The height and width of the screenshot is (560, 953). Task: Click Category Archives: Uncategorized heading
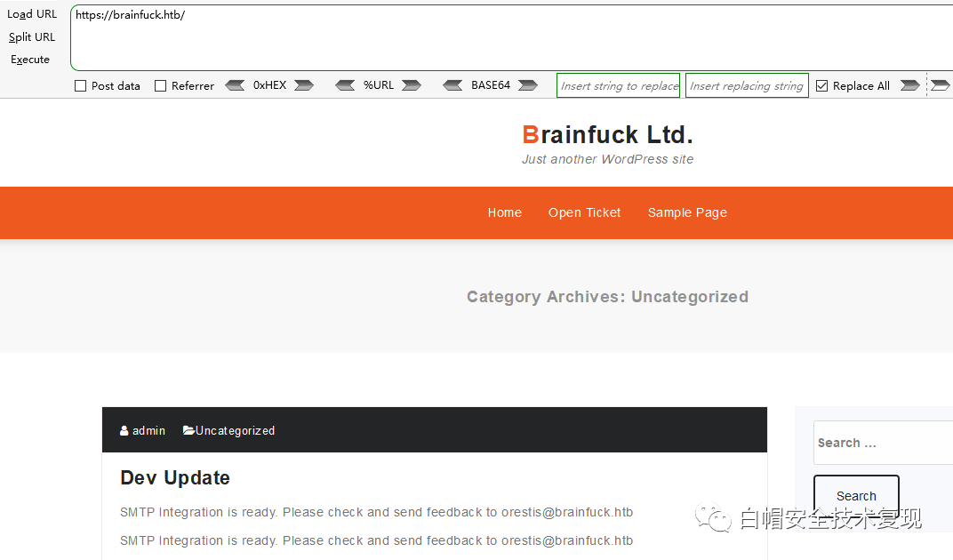(x=608, y=297)
